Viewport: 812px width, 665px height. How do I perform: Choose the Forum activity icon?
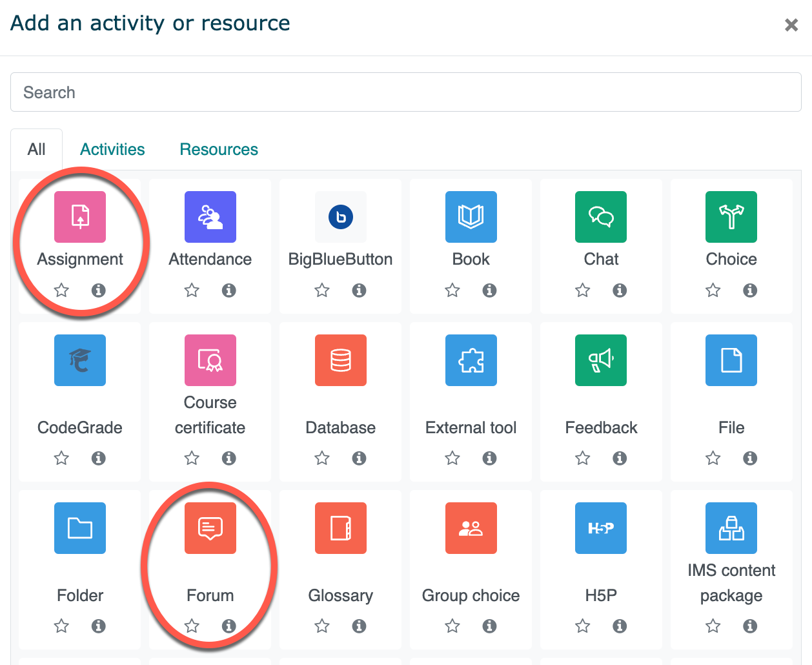click(210, 528)
